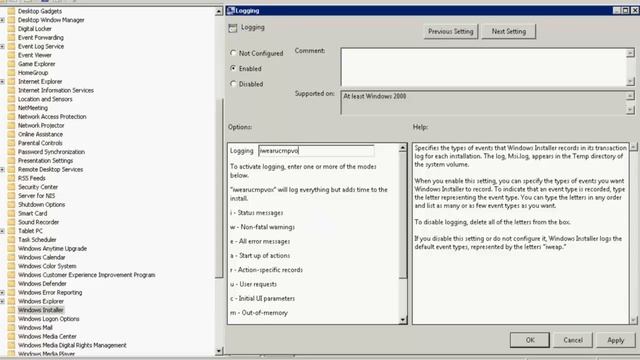The image size is (640, 360).
Task: Click the Options pane scroll down arrow
Action: point(403,320)
